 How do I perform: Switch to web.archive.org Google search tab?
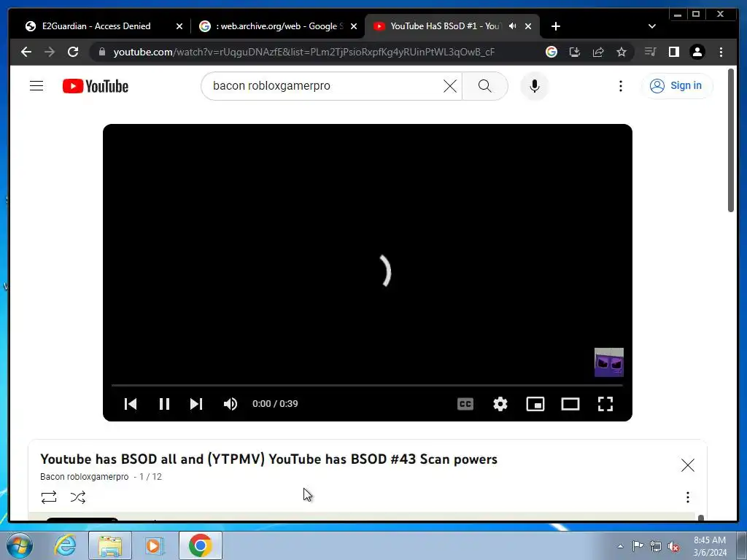click(x=279, y=26)
